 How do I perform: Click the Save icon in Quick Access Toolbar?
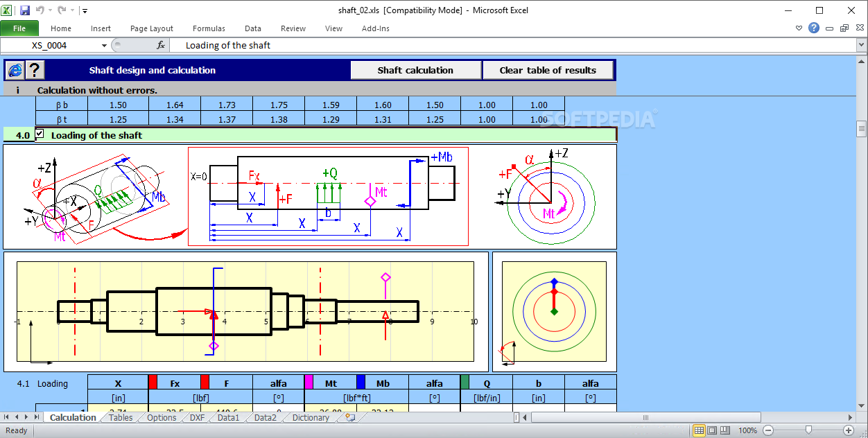point(25,10)
